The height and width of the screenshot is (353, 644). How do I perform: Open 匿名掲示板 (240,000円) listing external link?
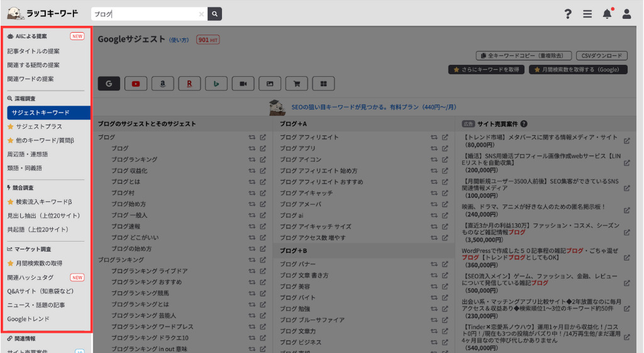tap(627, 210)
